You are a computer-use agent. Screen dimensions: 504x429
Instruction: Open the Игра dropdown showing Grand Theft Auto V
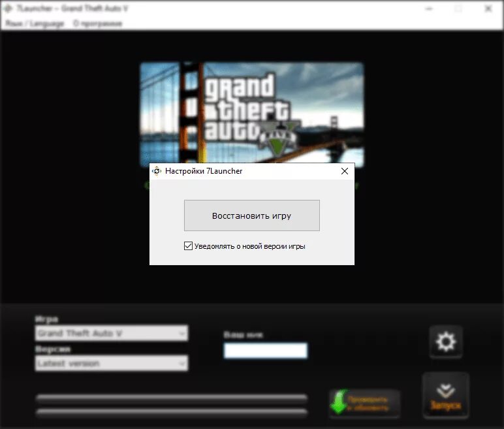pyautogui.click(x=112, y=333)
